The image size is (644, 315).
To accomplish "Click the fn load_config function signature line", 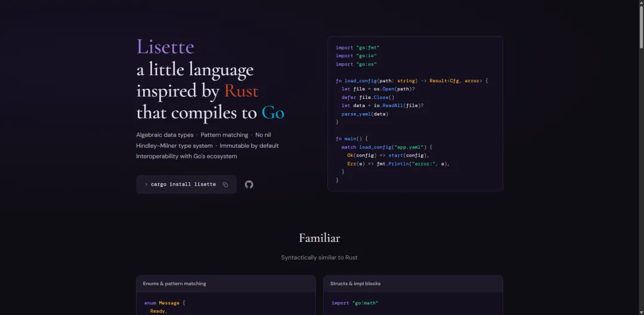I will [411, 81].
